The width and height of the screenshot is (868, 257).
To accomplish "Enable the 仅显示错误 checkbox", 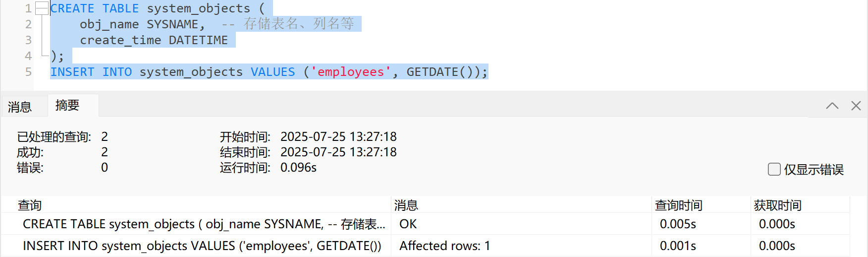I will [774, 169].
